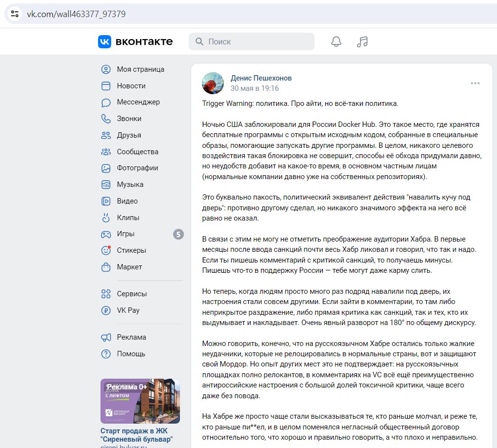The height and width of the screenshot is (448, 497).
Task: Click the Сервисы grid icon
Action: [106, 294]
